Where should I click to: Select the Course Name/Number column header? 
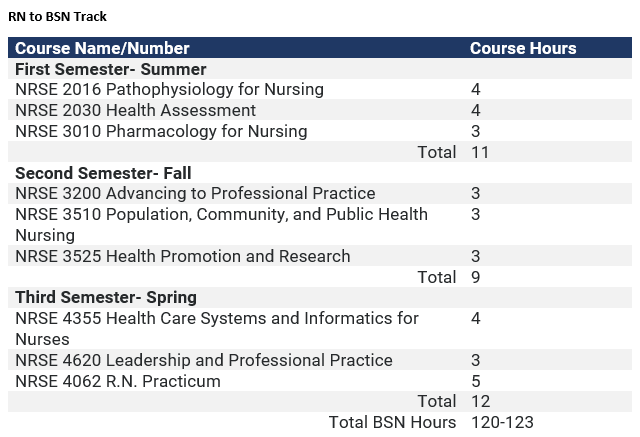click(102, 48)
